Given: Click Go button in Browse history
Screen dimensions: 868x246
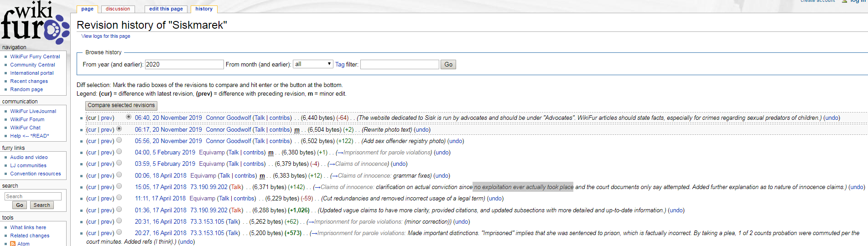Looking at the screenshot, I should [x=448, y=64].
